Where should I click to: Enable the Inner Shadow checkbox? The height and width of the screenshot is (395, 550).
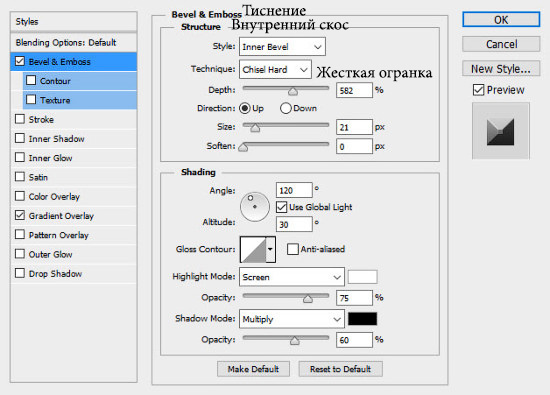tap(20, 138)
